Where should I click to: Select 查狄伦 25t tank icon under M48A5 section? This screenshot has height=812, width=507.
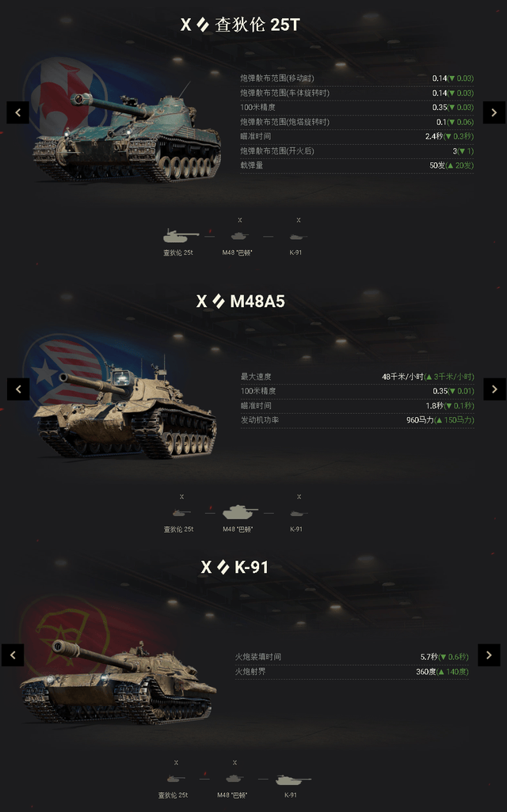tap(181, 513)
